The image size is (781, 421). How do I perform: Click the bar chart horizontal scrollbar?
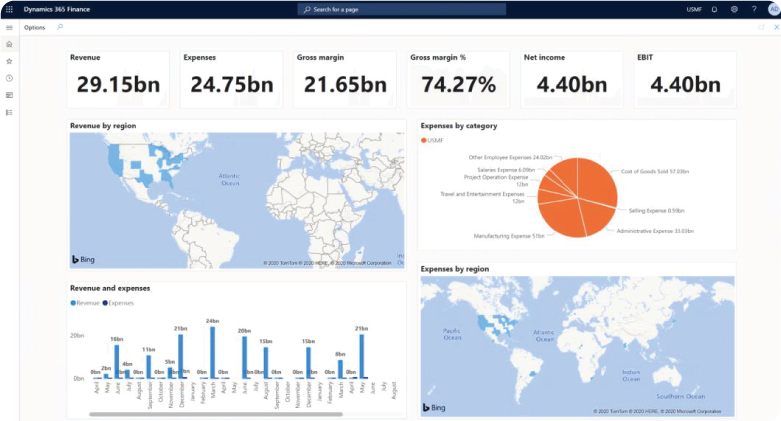coord(216,414)
